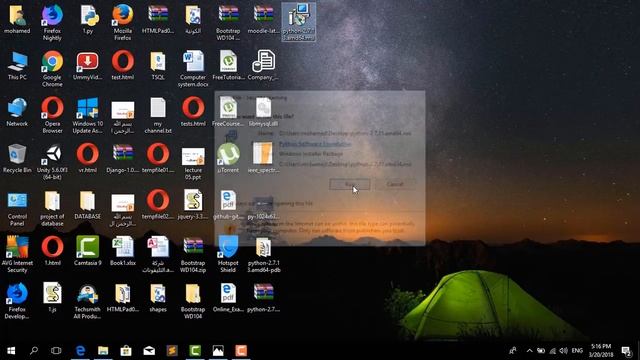640x360 pixels.
Task: Open Photos app from taskbar
Action: pyautogui.click(x=218, y=351)
